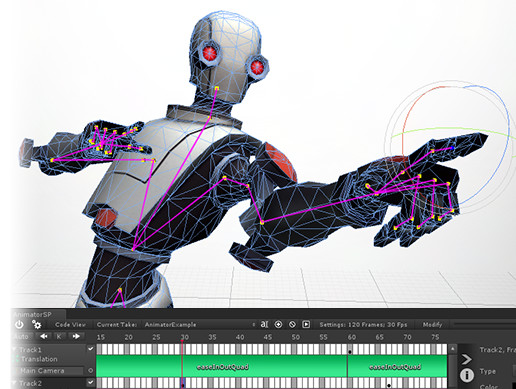
Task: Jump to the previous keyframe
Action: pyautogui.click(x=43, y=336)
